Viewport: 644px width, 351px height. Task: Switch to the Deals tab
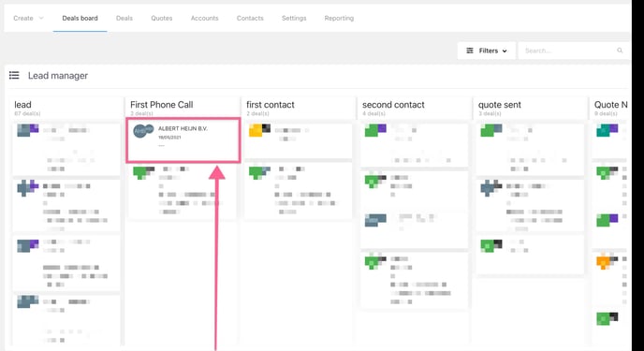pyautogui.click(x=124, y=18)
